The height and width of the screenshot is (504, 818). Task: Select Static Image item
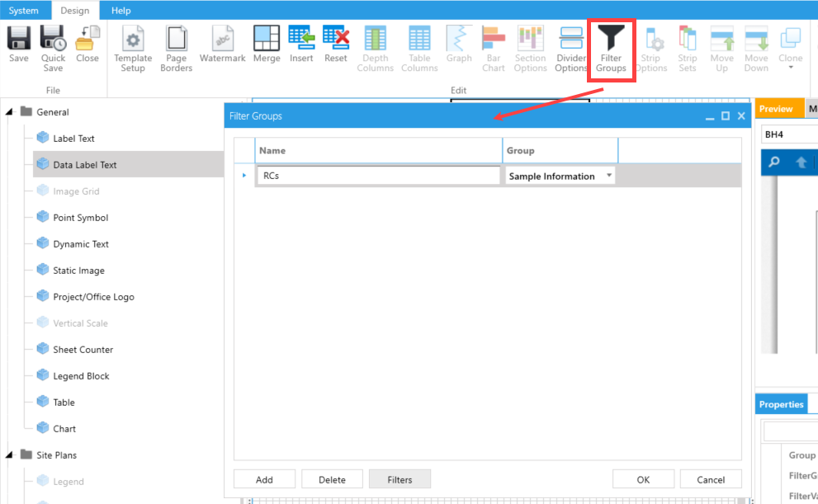(x=78, y=271)
